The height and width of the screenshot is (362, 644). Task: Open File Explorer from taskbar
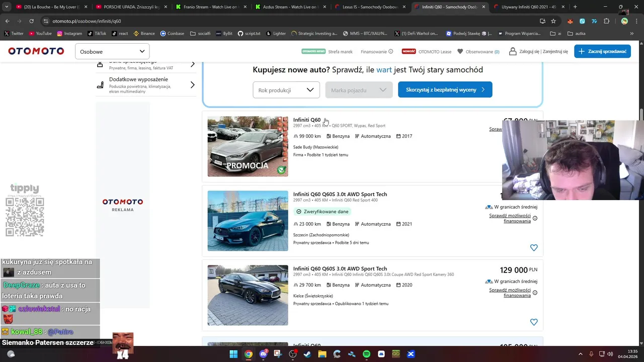pos(322,354)
